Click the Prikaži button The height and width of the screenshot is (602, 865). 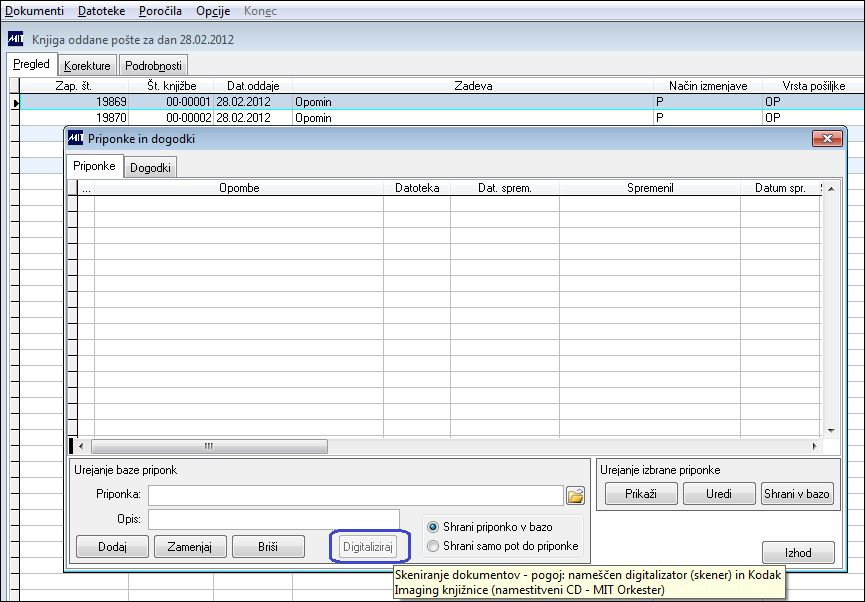[641, 494]
